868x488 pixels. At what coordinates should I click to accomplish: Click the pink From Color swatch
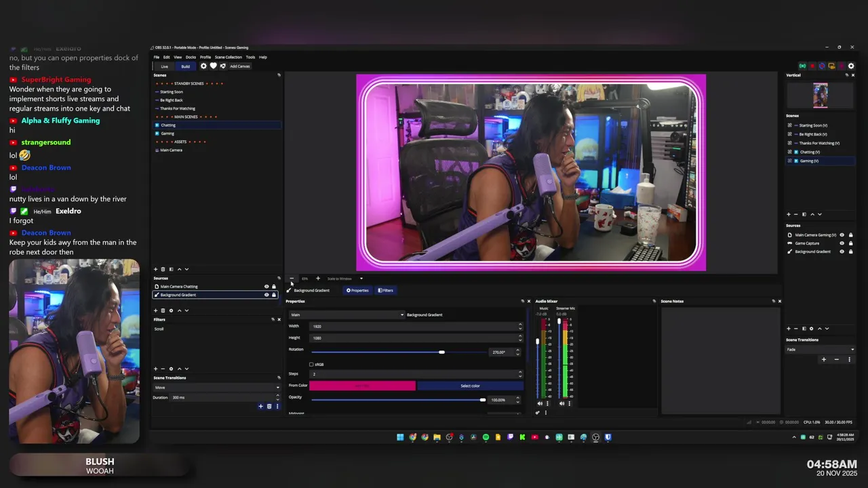point(362,386)
